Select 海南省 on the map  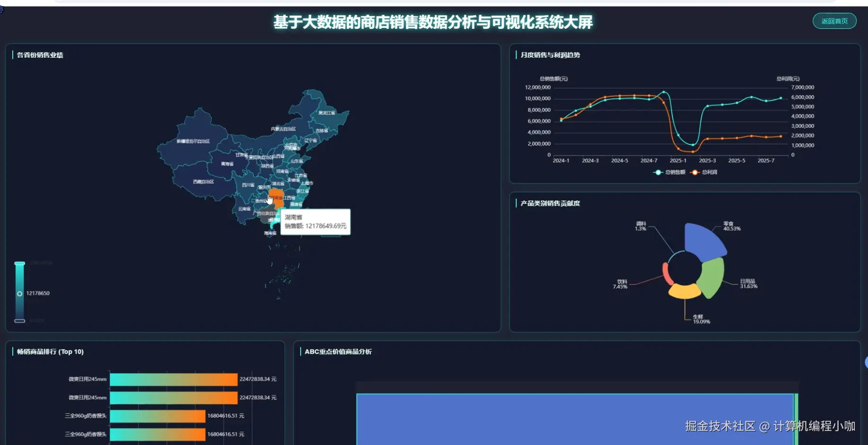tap(270, 233)
